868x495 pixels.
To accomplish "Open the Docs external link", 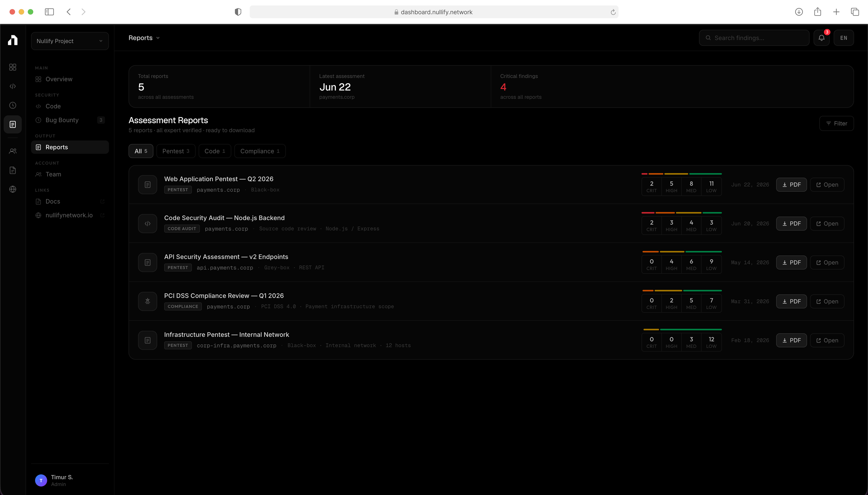I will tap(70, 202).
